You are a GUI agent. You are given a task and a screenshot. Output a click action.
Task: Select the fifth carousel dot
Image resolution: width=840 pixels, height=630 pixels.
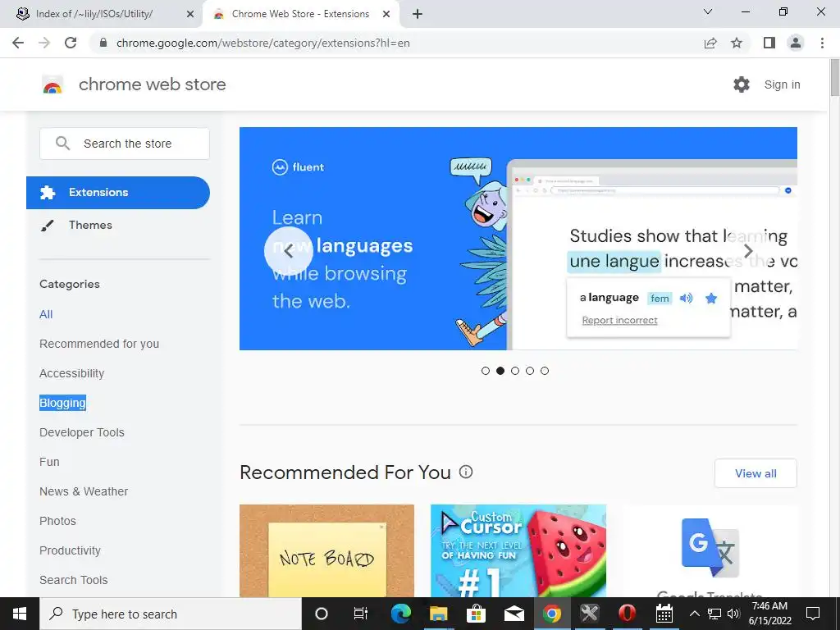(x=545, y=371)
